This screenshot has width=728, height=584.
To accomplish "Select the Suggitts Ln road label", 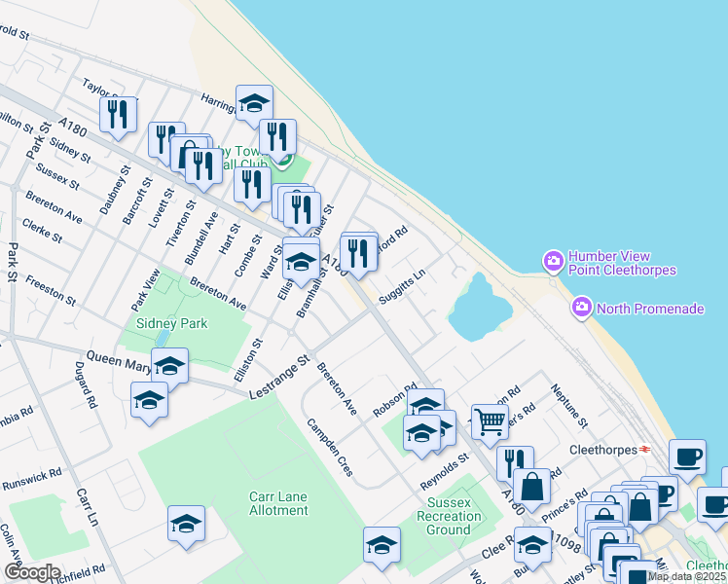I will point(402,286).
